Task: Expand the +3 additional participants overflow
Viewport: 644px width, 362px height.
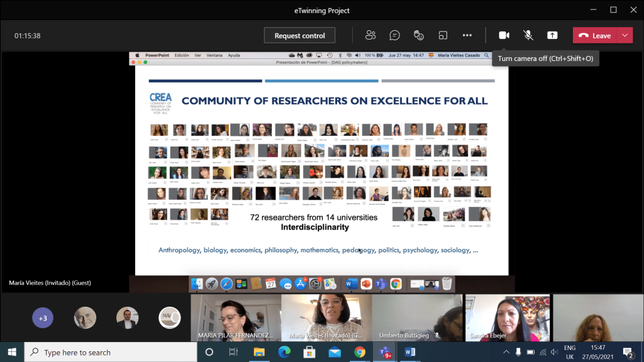Action: (43, 318)
